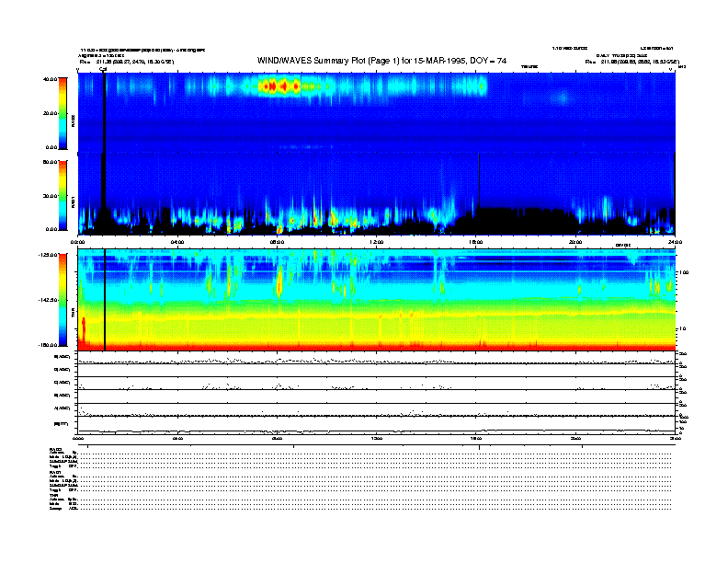728x563 pixels.
Task: Select the 30.00 color scale label
Action: click(x=51, y=196)
